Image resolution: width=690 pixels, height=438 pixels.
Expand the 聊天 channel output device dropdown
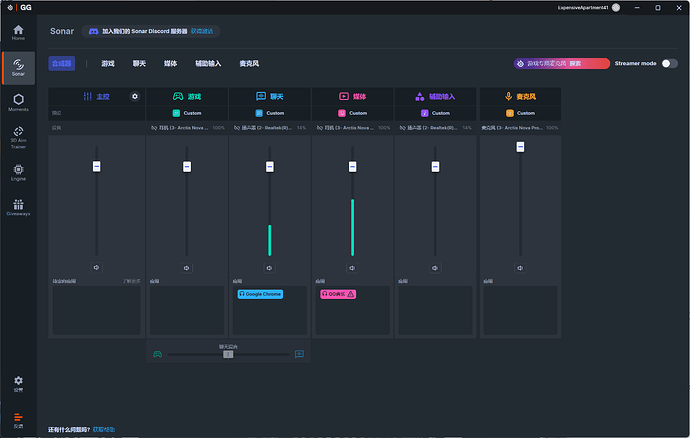[268, 128]
